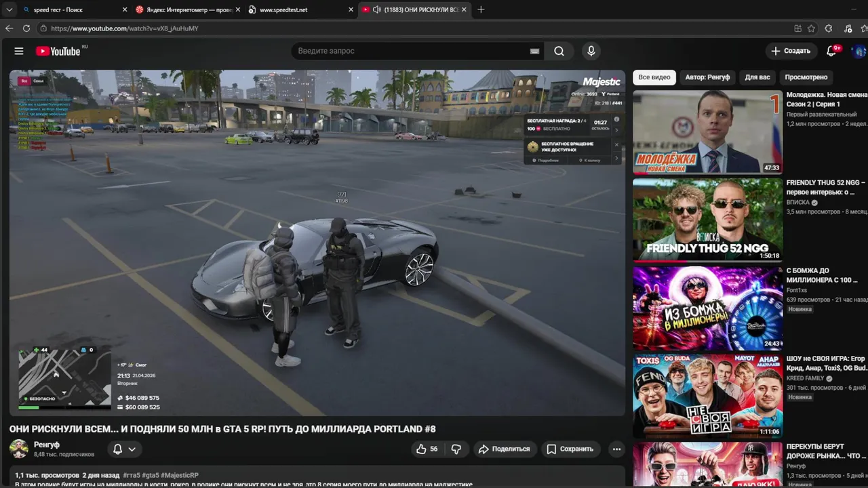Open 'ПЕРЕКУПЫ БЕРУТ ДОРОЖЕ РЫНКА' thumbnail

707,465
